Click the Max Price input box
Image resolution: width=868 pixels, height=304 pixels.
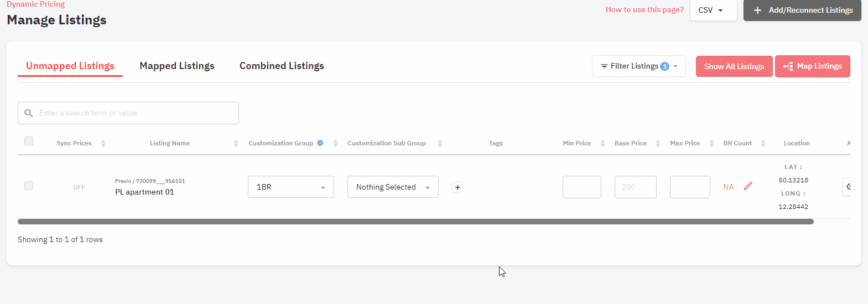click(690, 187)
